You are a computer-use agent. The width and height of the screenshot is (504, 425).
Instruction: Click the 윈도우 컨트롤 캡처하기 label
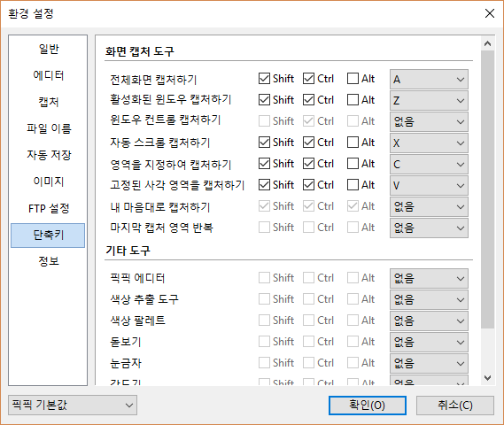(166, 120)
